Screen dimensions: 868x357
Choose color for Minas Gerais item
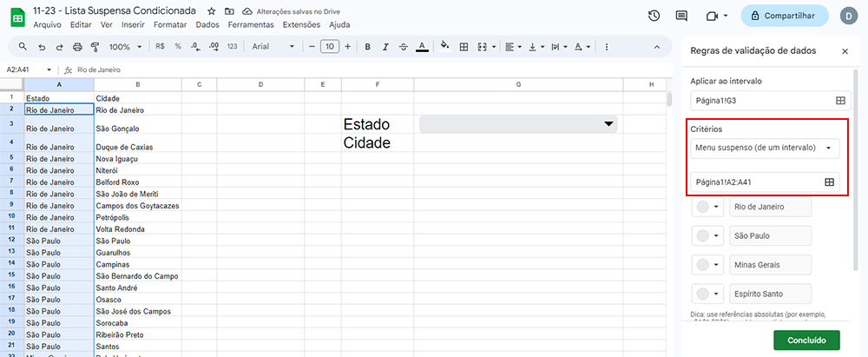pyautogui.click(x=707, y=264)
